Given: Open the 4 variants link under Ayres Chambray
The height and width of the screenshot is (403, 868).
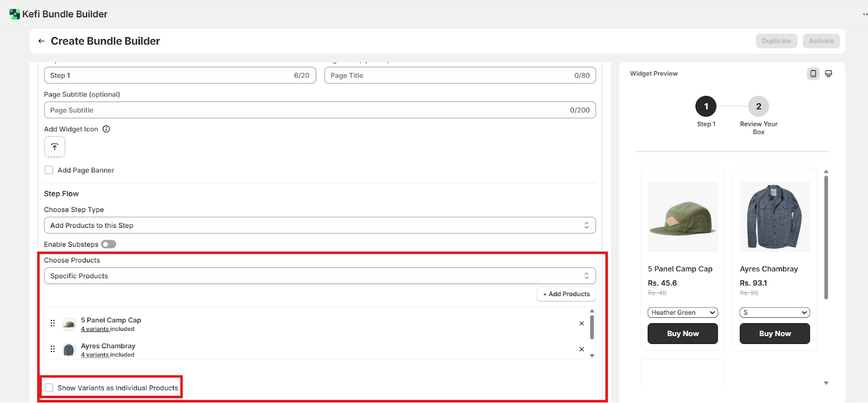Looking at the screenshot, I should (95, 355).
